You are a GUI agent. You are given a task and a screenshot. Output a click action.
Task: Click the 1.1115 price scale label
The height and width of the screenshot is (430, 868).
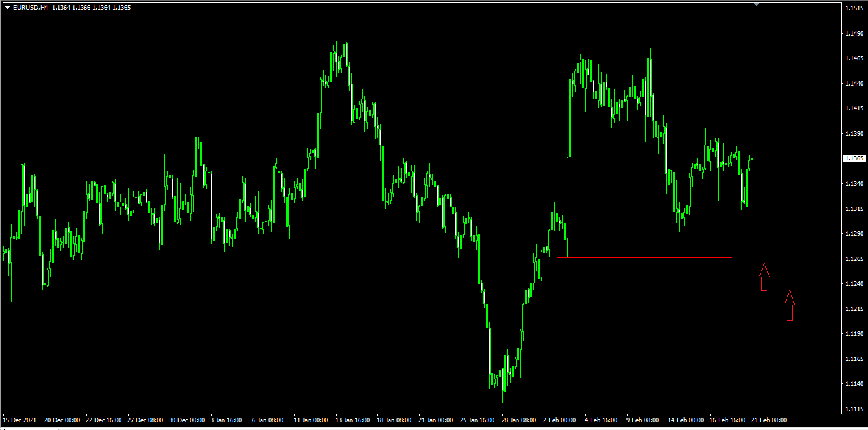tap(854, 409)
